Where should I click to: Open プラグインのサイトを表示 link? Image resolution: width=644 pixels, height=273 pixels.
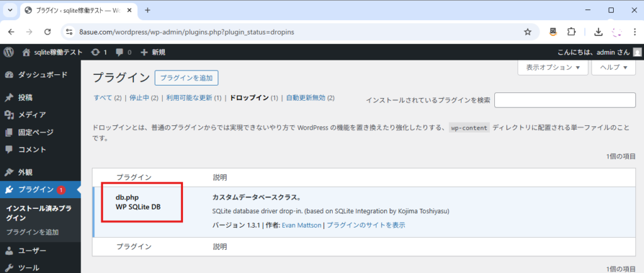pos(366,225)
